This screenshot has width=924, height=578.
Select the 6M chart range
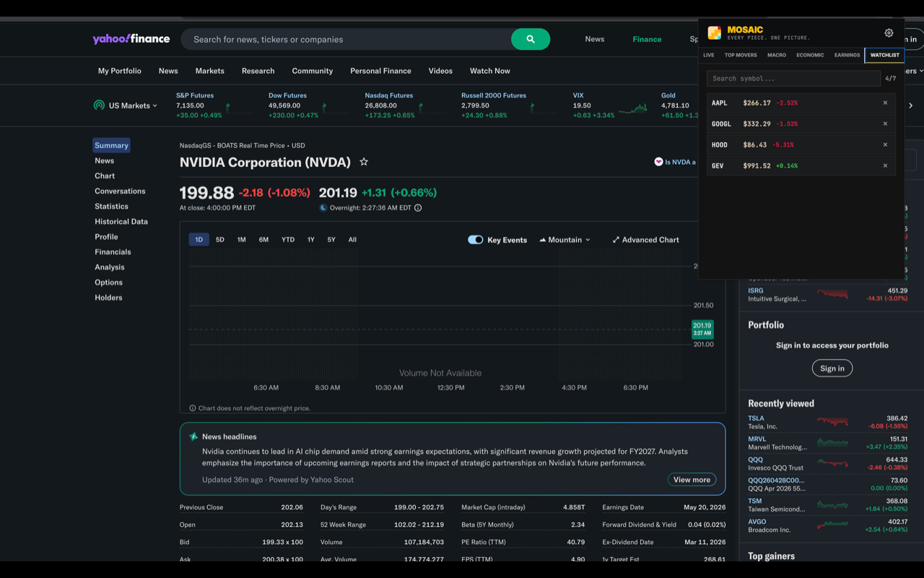pos(263,239)
